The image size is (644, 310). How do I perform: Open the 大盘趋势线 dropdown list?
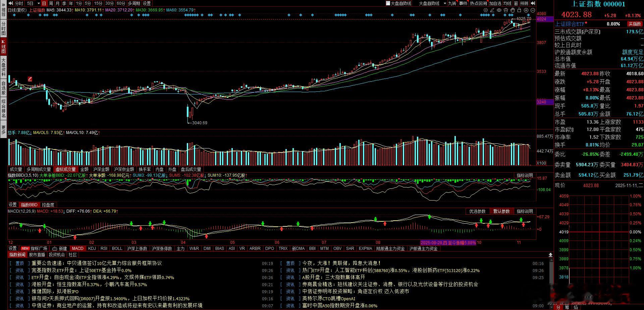click(x=445, y=3)
